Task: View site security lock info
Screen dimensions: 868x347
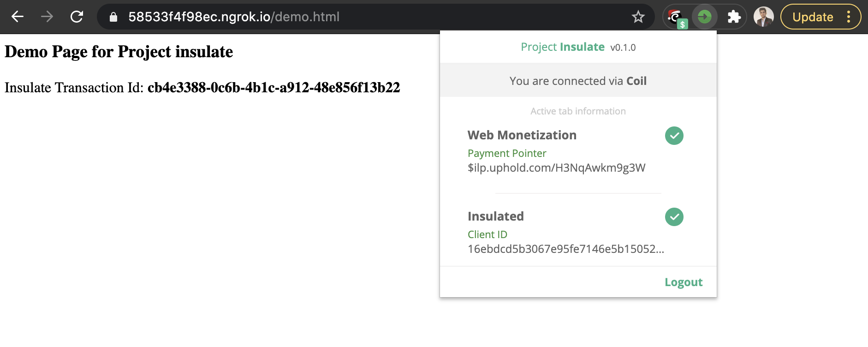Action: [x=113, y=17]
